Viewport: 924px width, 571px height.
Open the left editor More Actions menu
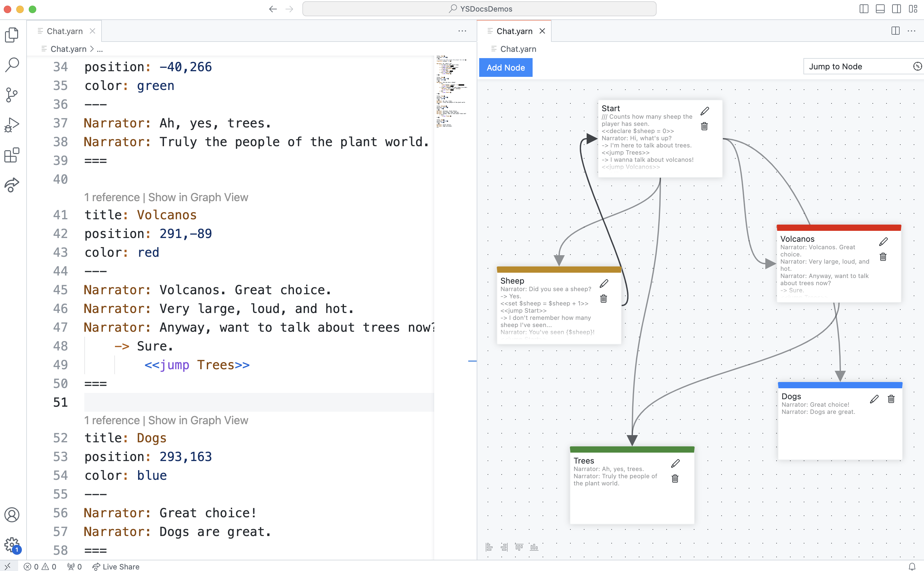462,31
